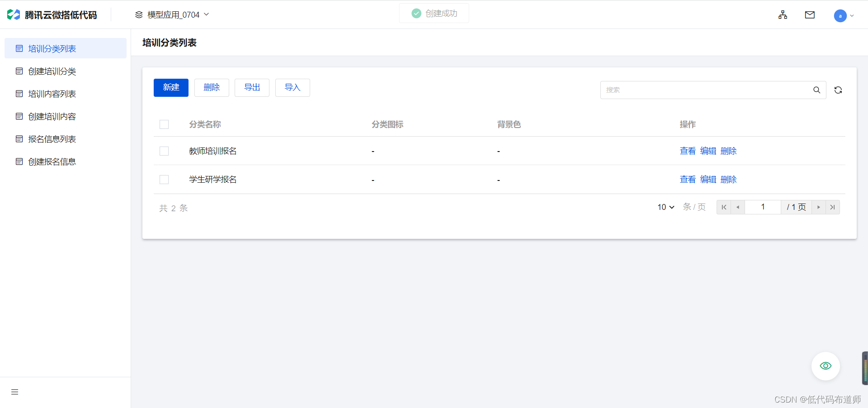Click the 背景色 column header

tap(509, 124)
